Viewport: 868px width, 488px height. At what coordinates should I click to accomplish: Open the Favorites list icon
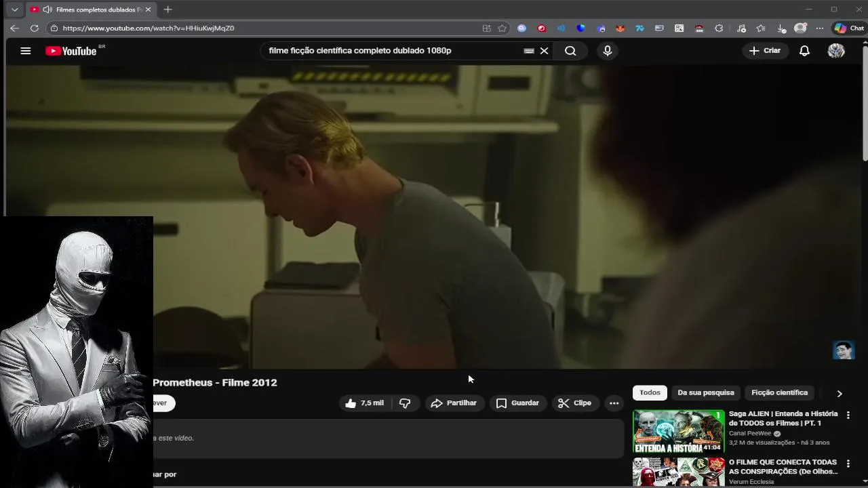761,28
